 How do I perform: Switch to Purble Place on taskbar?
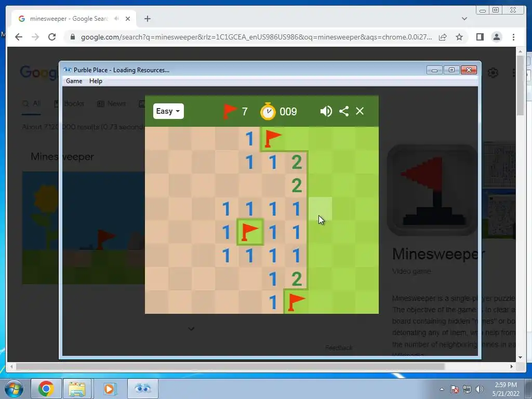click(142, 389)
